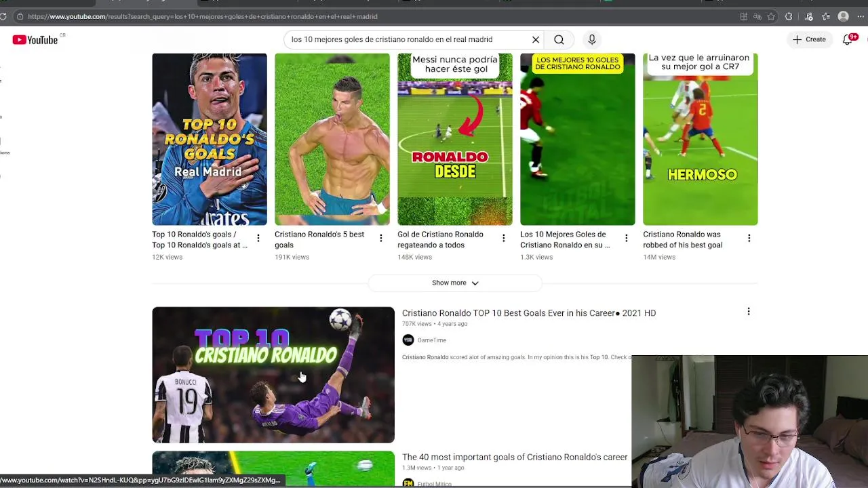Viewport: 868px width, 488px height.
Task: Open the 'Los mejores 10 goles' short thumbnail
Action: tap(578, 139)
